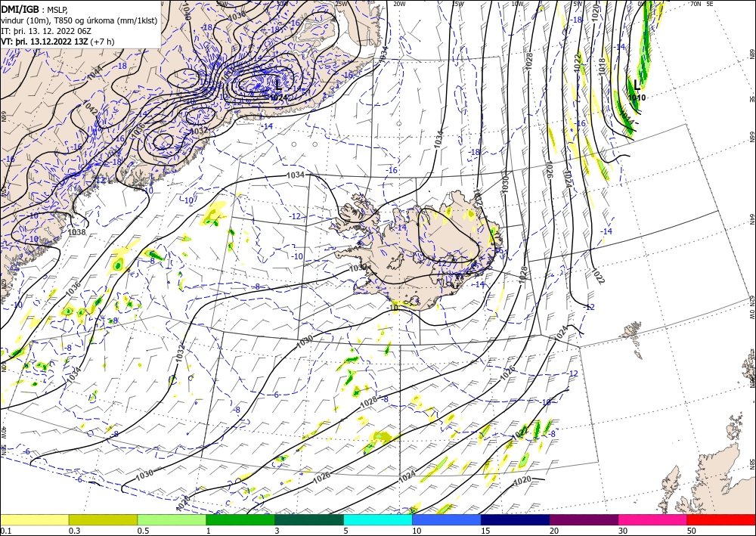Click the 'vindur (10m), T850 og úrkoma' line
The width and height of the screenshot is (756, 536).
(79, 20)
